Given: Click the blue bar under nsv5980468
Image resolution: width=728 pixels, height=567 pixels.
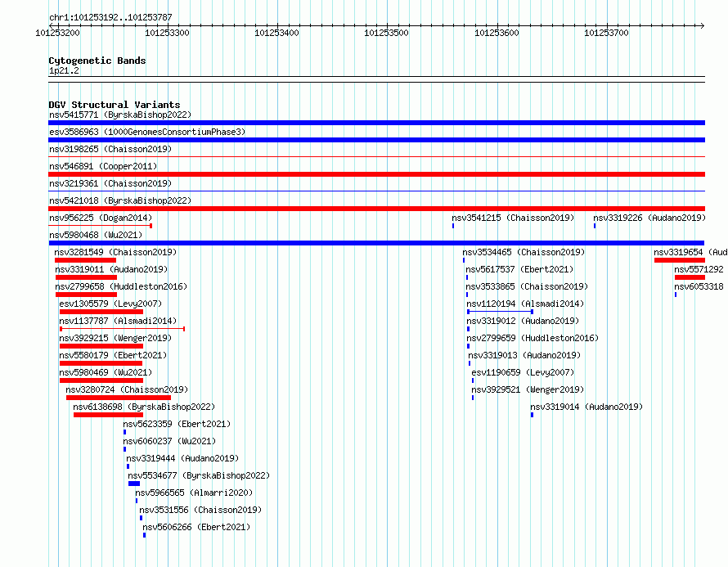Looking at the screenshot, I should pos(376,243).
